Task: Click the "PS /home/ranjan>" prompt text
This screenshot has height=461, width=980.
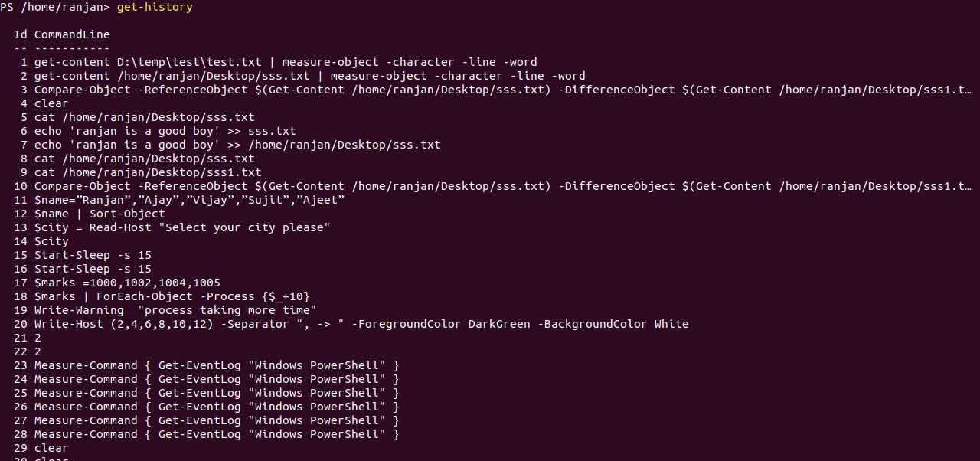Action: tap(55, 8)
